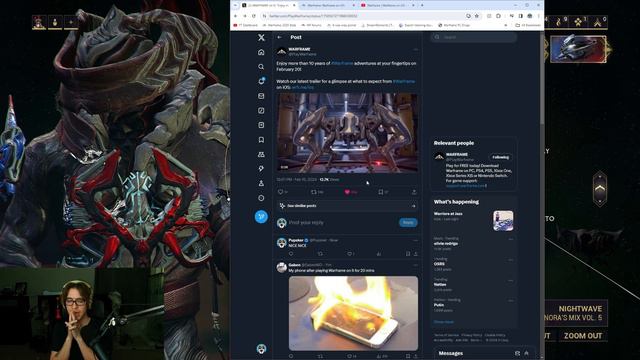
Task: Open more options on burning phone reply
Action: click(415, 265)
